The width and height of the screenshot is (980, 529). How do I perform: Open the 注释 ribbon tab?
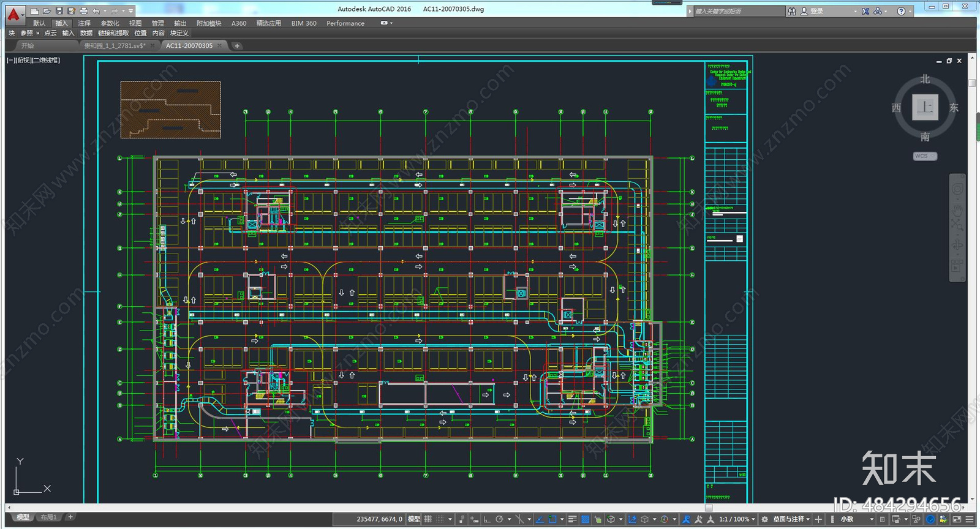(x=84, y=23)
